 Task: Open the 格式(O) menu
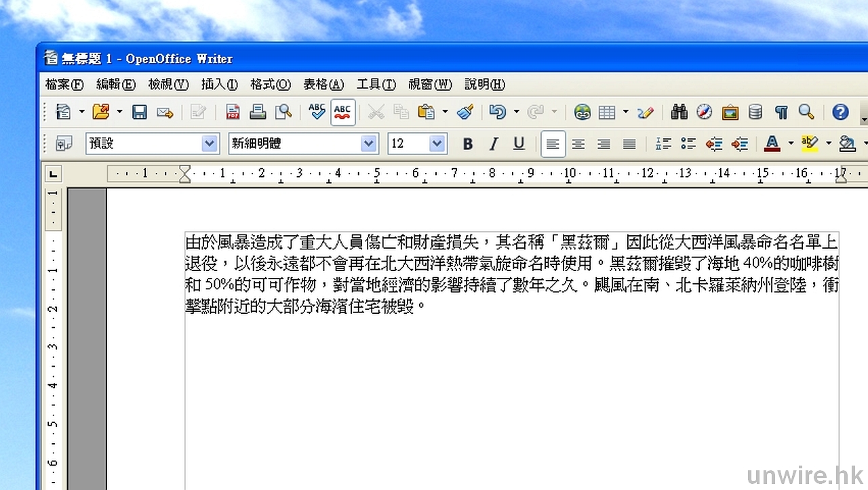pyautogui.click(x=270, y=85)
